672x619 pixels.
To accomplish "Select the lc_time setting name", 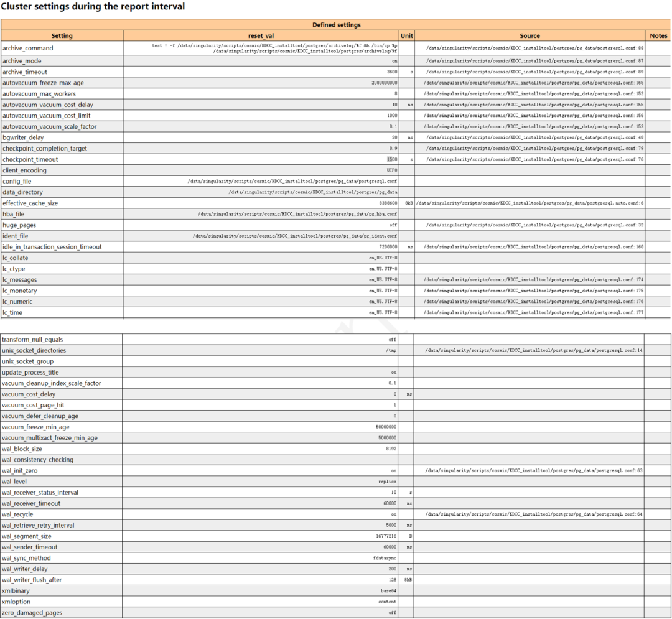I will [x=12, y=313].
